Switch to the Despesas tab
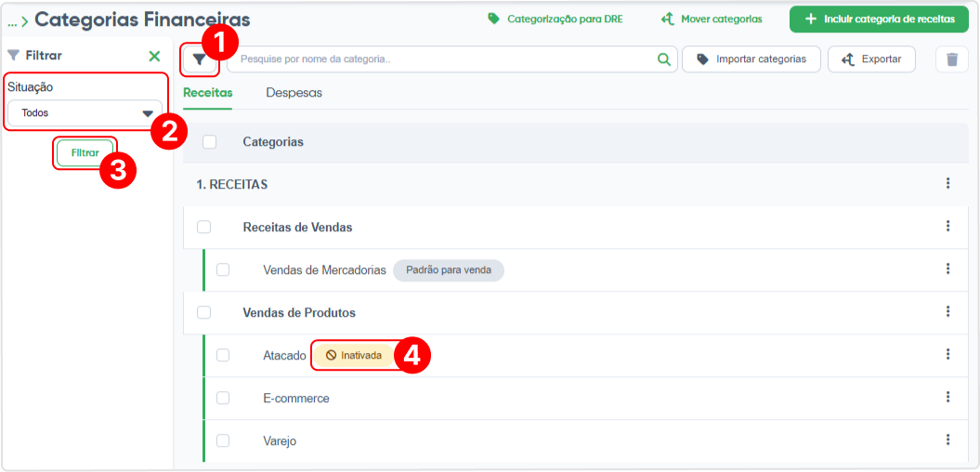 pos(294,93)
